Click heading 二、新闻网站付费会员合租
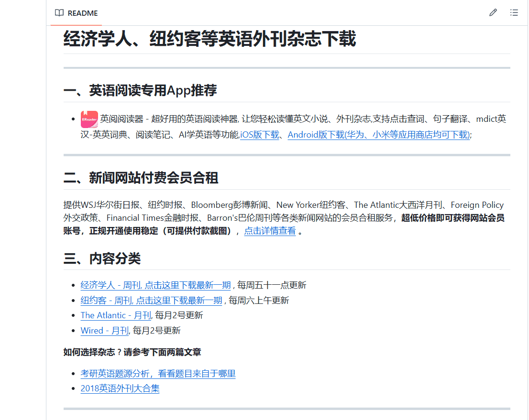The width and height of the screenshot is (529, 420). point(141,178)
